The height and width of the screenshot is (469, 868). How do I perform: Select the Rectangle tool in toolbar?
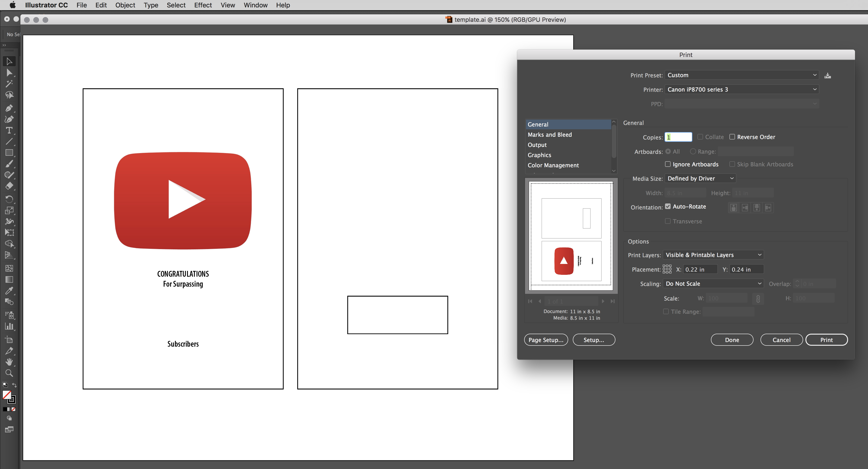[x=9, y=152]
